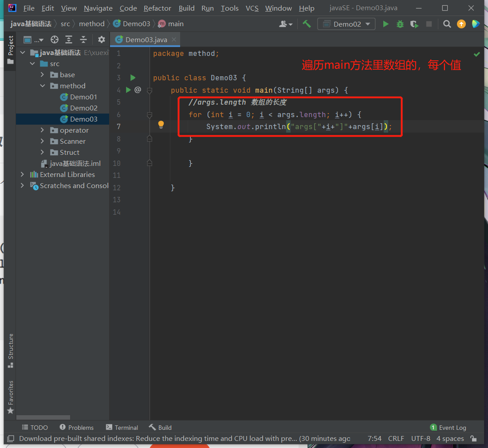Click the Stop square button
Image resolution: width=488 pixels, height=448 pixels.
(x=429, y=24)
